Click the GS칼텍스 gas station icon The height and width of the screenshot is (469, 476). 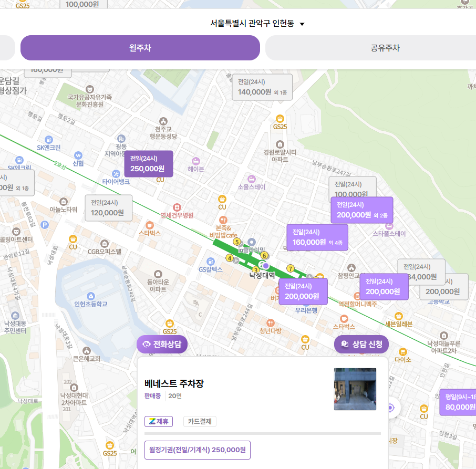[x=210, y=261]
